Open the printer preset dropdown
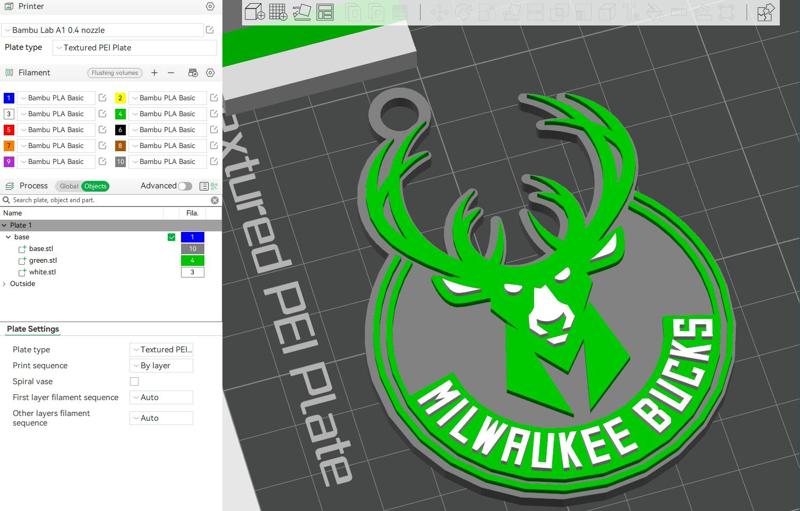 click(102, 30)
